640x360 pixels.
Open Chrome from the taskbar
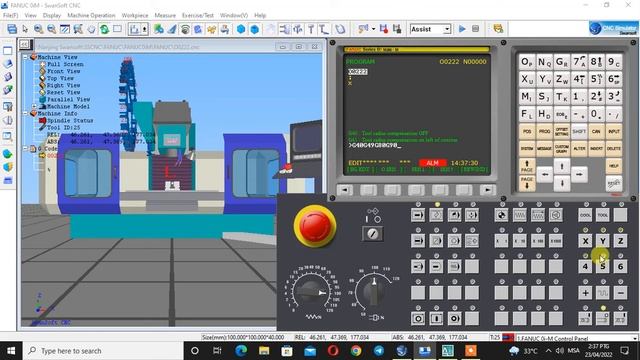coord(356,351)
